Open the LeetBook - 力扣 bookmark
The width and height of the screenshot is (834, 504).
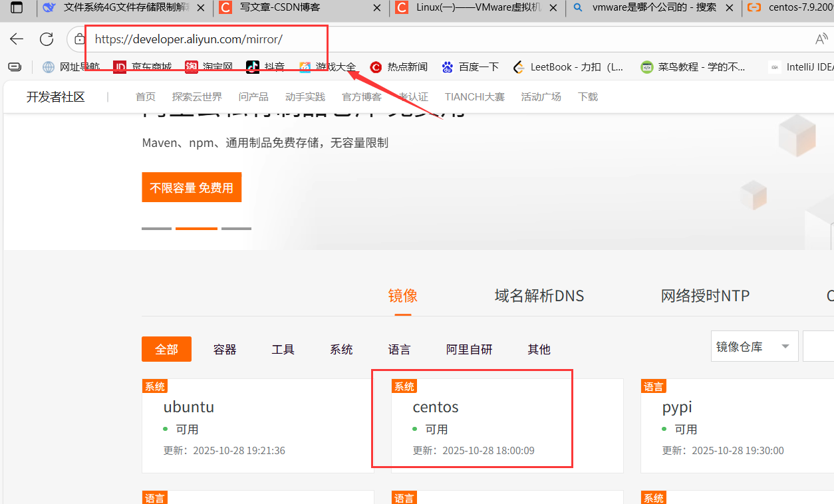click(x=569, y=66)
